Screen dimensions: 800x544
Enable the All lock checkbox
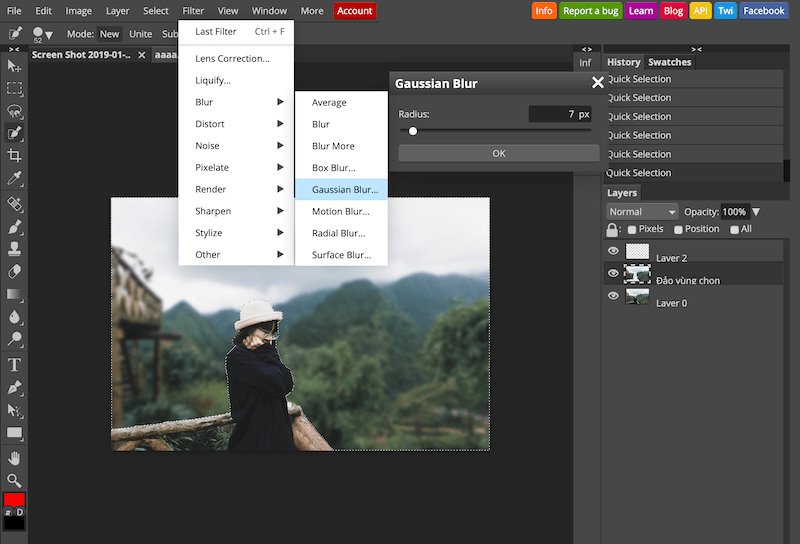click(734, 230)
